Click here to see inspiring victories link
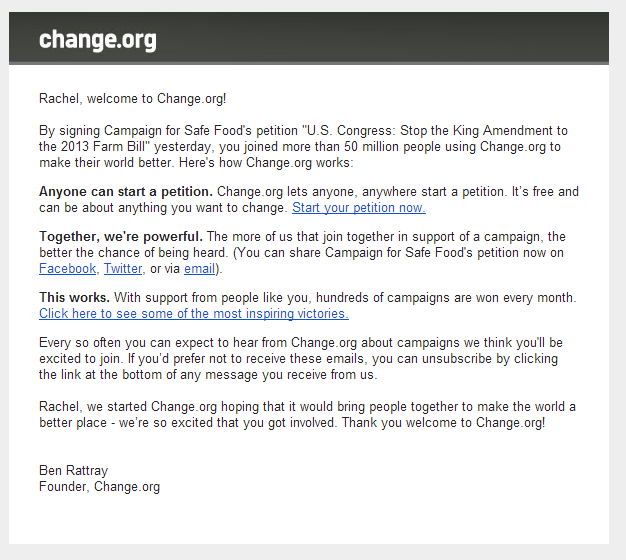This screenshot has width=626, height=560. tap(194, 314)
